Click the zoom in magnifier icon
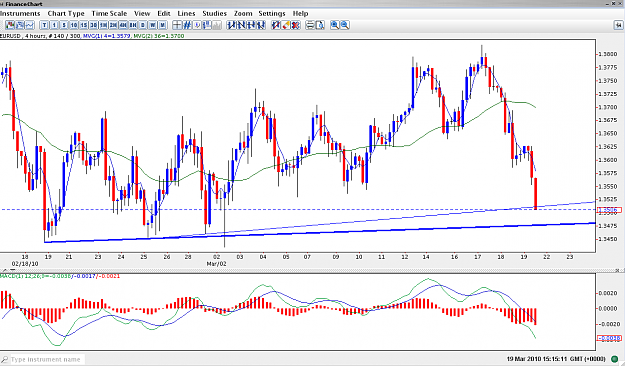 pos(335,25)
